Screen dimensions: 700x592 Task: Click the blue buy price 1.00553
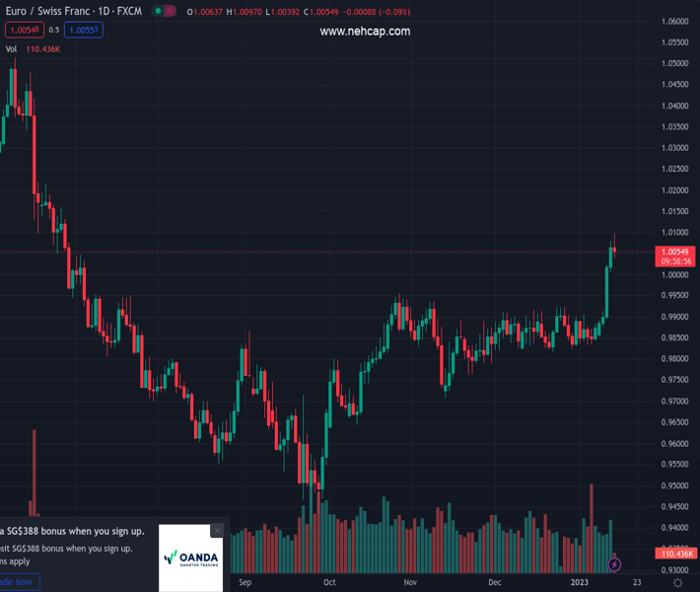tap(83, 30)
